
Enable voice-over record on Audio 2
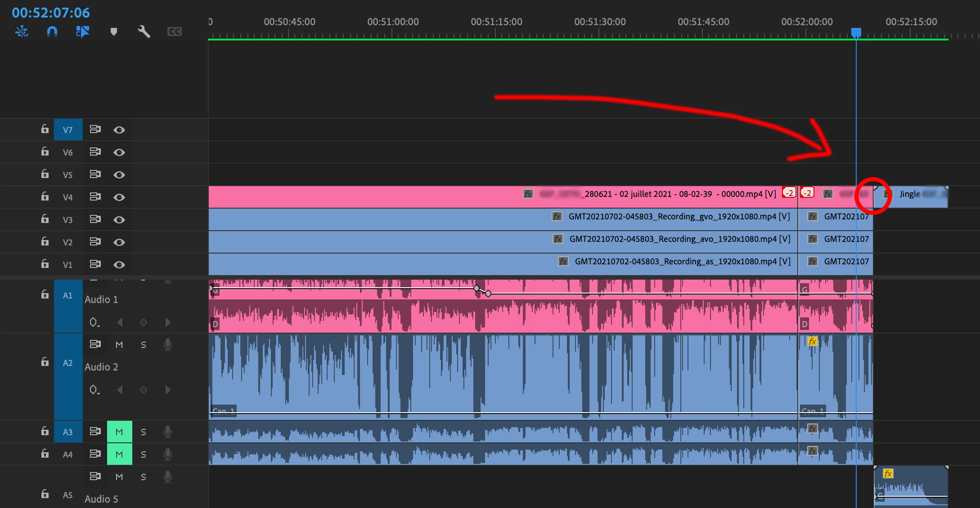click(168, 344)
